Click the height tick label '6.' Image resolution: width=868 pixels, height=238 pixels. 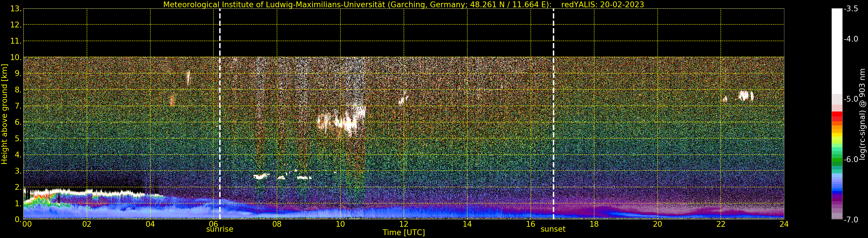18,122
